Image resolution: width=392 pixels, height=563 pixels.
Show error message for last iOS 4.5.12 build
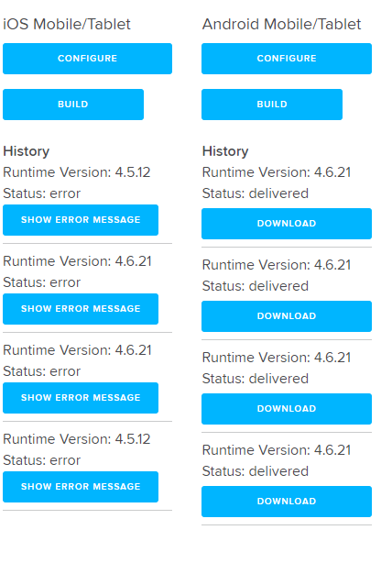coord(81,487)
